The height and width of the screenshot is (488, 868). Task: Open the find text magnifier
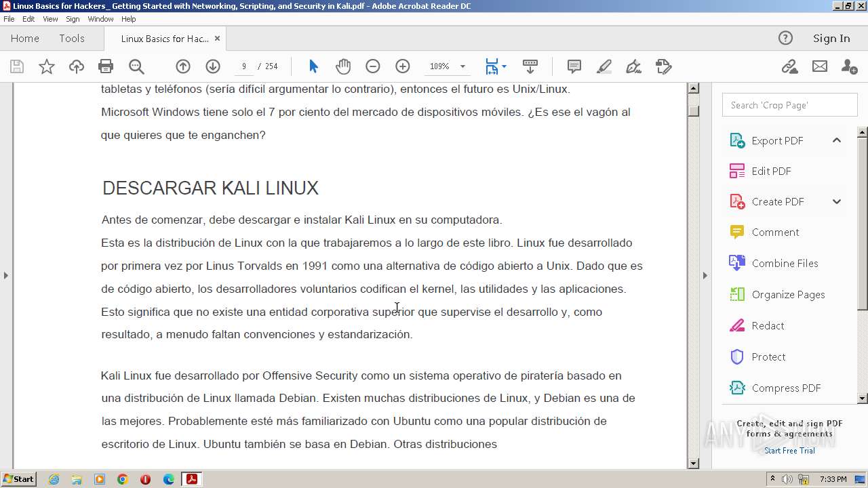tap(136, 66)
